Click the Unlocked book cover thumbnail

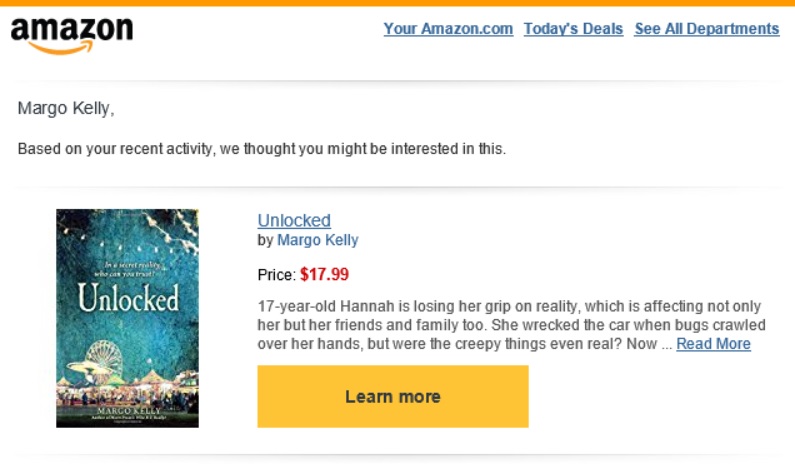point(127,318)
